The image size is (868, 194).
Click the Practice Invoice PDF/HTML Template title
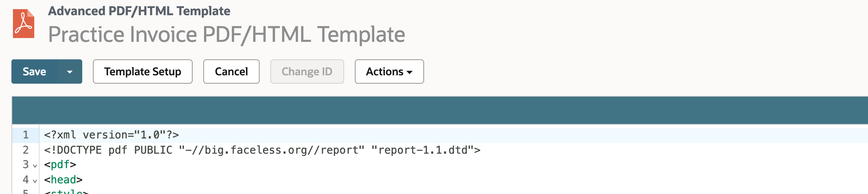click(227, 34)
